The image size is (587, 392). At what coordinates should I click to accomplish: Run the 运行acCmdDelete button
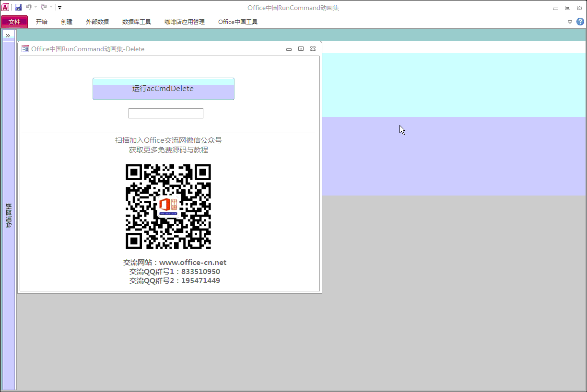164,89
